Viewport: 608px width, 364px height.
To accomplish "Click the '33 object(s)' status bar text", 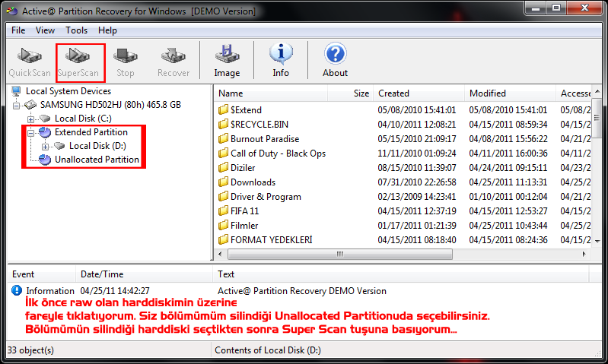I will pos(30,350).
